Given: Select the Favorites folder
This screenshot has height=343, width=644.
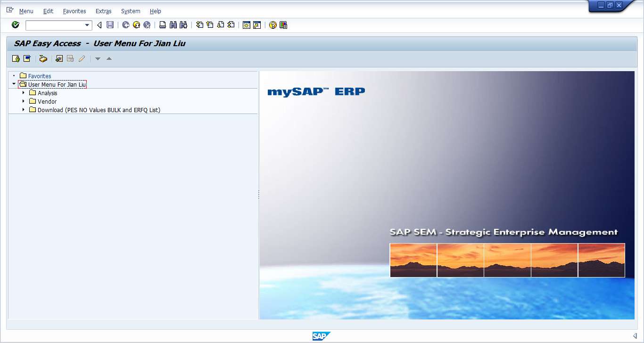Looking at the screenshot, I should click(40, 76).
